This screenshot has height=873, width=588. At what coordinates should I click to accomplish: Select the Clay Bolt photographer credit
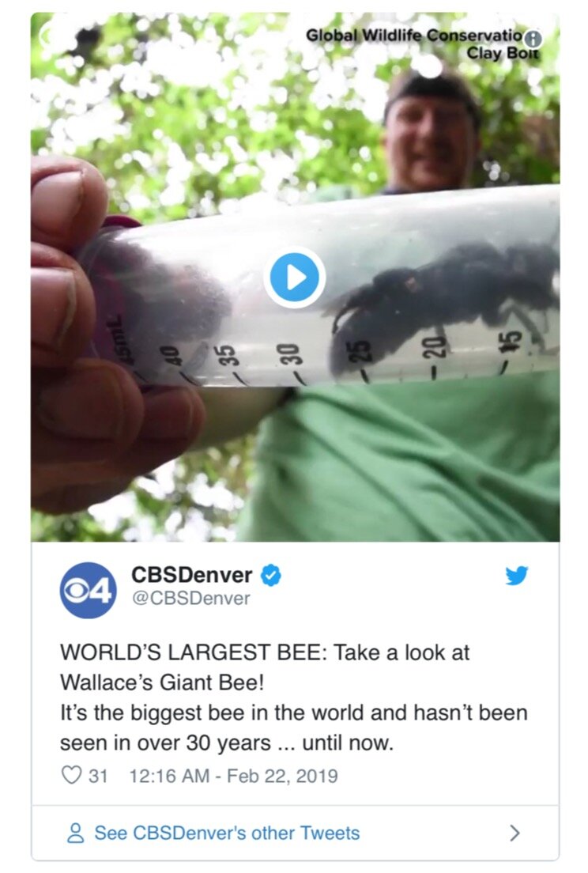coord(503,54)
